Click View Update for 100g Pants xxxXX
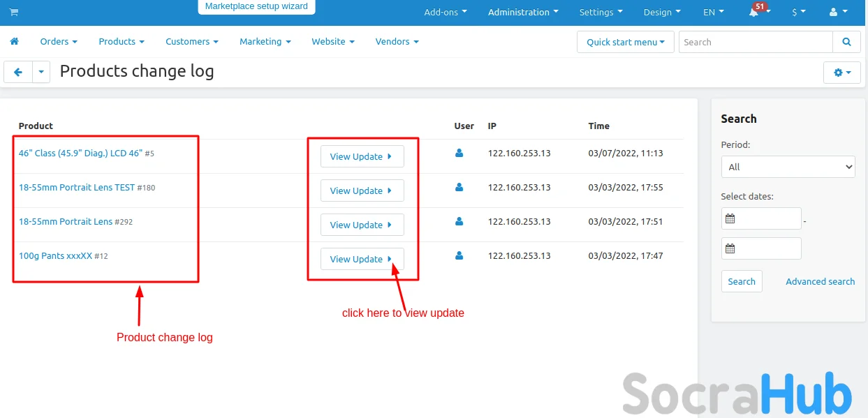Image resolution: width=868 pixels, height=418 pixels. click(362, 259)
